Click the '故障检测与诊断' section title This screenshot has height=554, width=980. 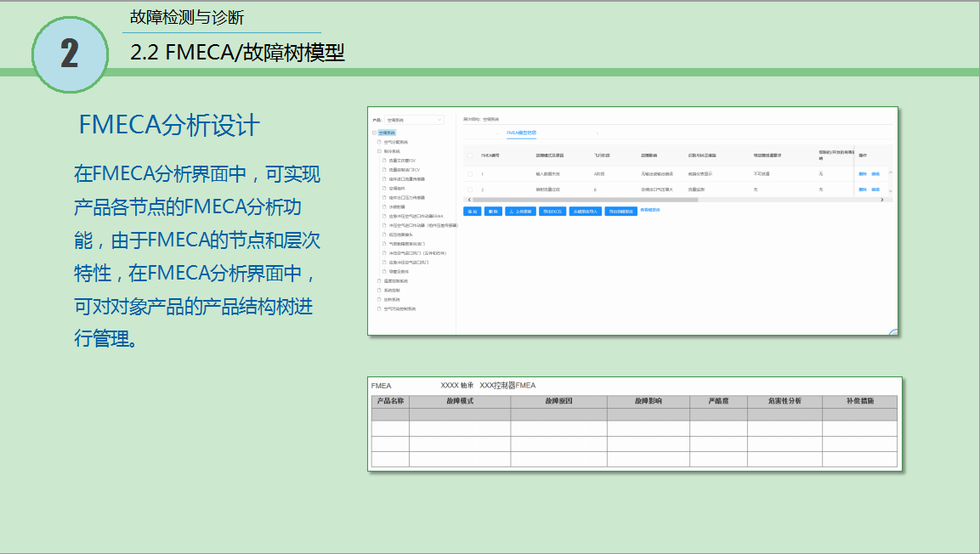[187, 18]
